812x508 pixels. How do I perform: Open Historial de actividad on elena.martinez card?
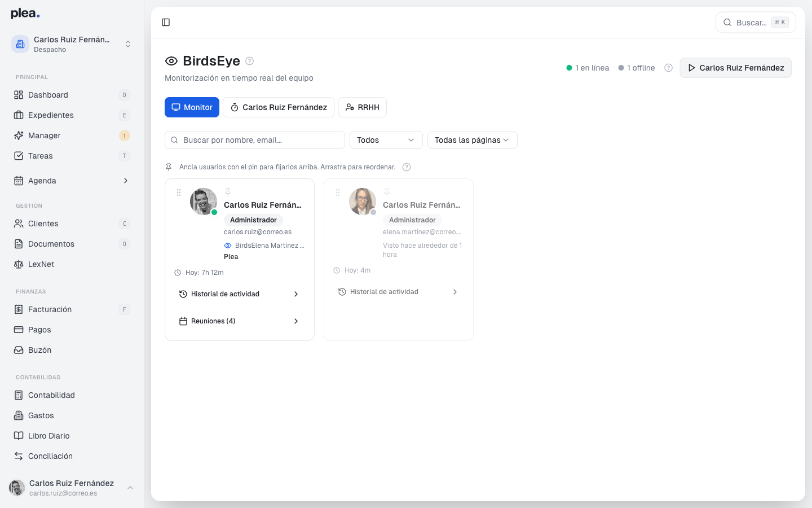click(399, 292)
